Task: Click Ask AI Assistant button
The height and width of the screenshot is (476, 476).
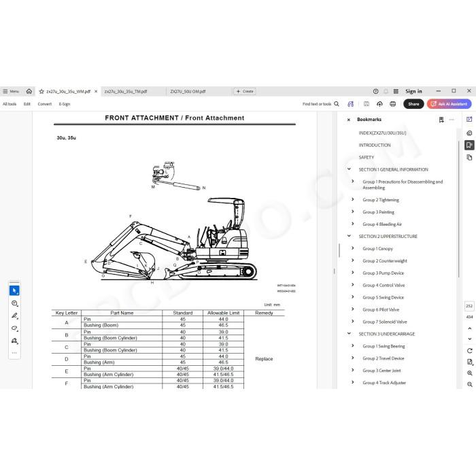Action: coord(449,104)
